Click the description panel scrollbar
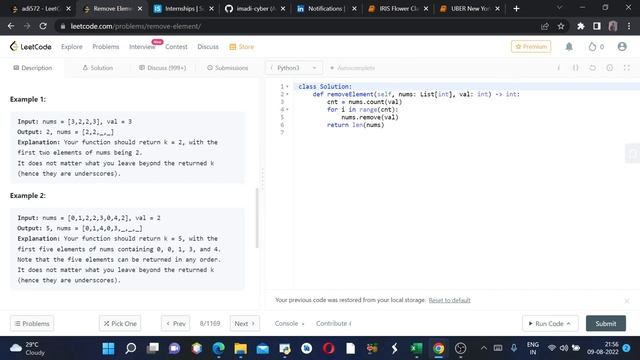Viewport: 640px width, 360px height. coord(257,218)
